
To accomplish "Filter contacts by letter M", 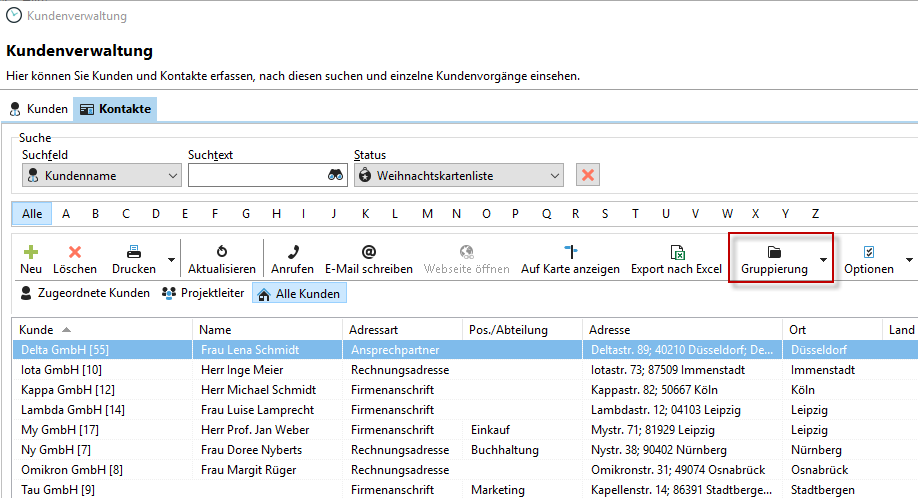I will pos(427,213).
